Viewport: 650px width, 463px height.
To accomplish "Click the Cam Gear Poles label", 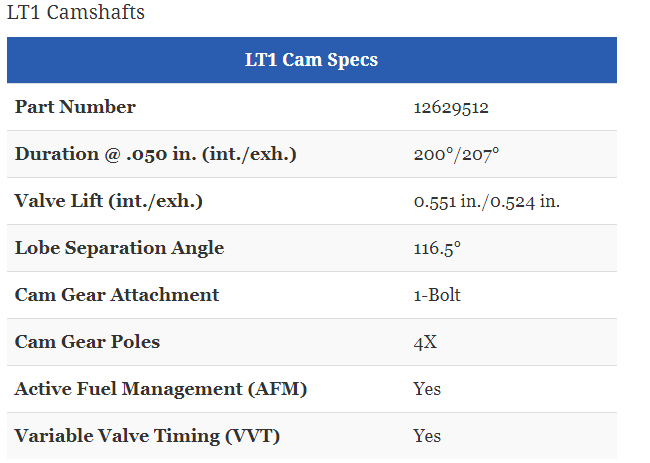I will [87, 342].
